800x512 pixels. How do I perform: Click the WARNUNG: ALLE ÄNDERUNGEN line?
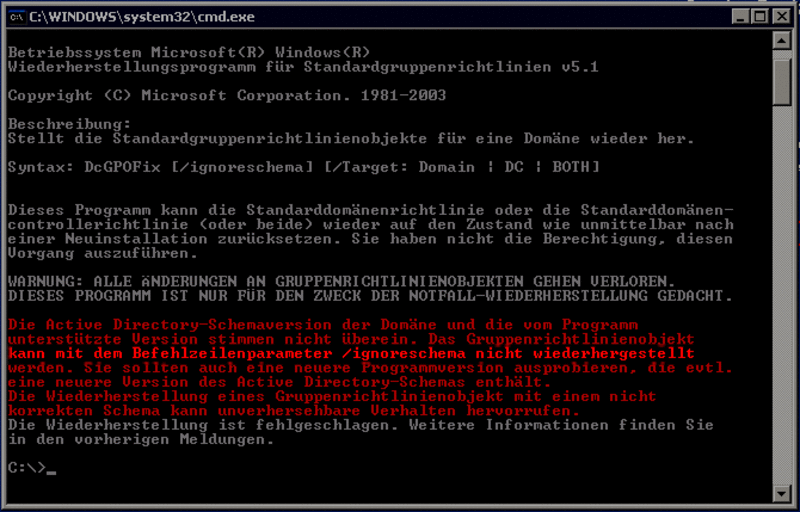[342, 281]
